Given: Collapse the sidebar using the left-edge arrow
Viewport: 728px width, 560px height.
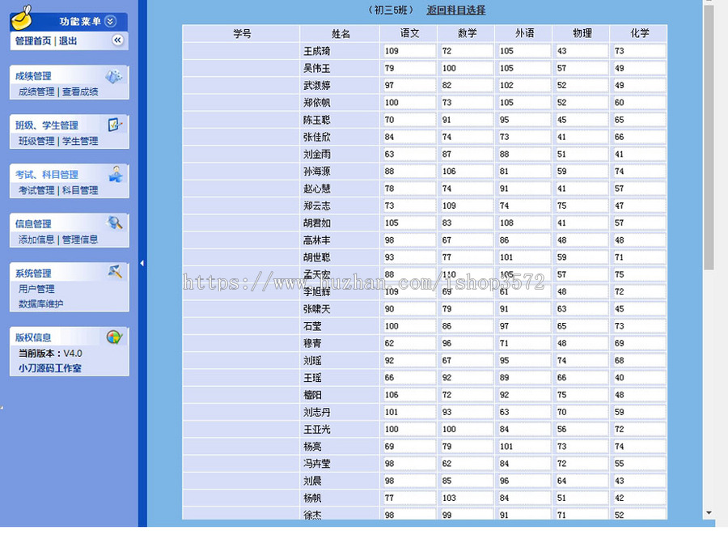Looking at the screenshot, I should [142, 262].
